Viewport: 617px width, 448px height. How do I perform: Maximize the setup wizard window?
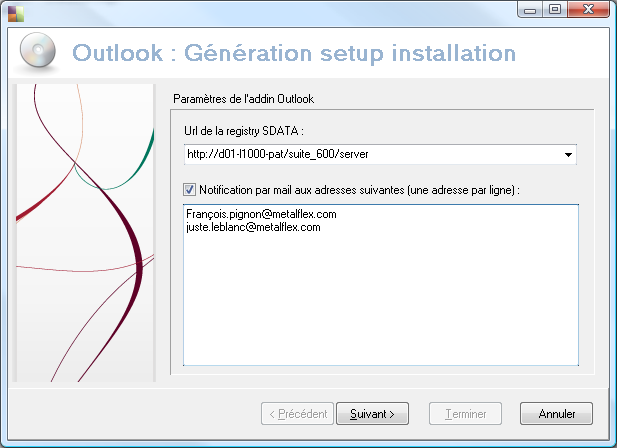tap(555, 9)
